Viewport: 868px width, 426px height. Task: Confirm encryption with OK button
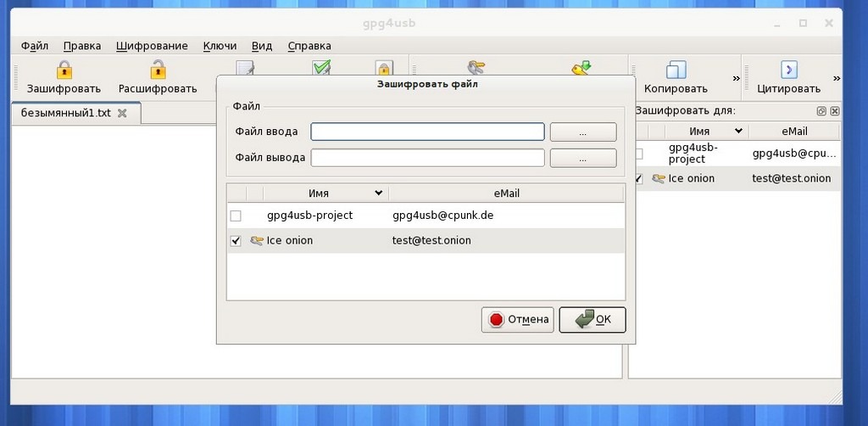[x=593, y=320]
